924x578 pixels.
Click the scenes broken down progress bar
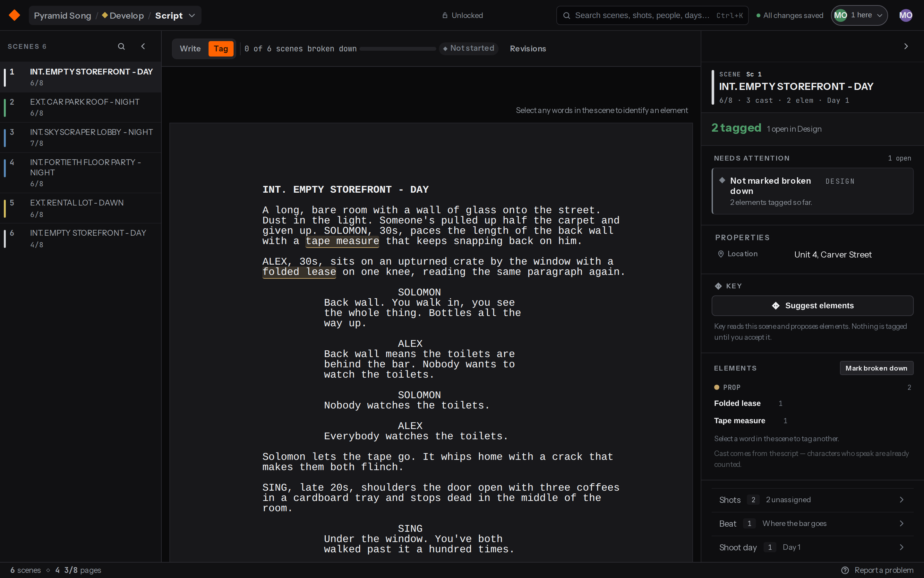click(x=398, y=48)
